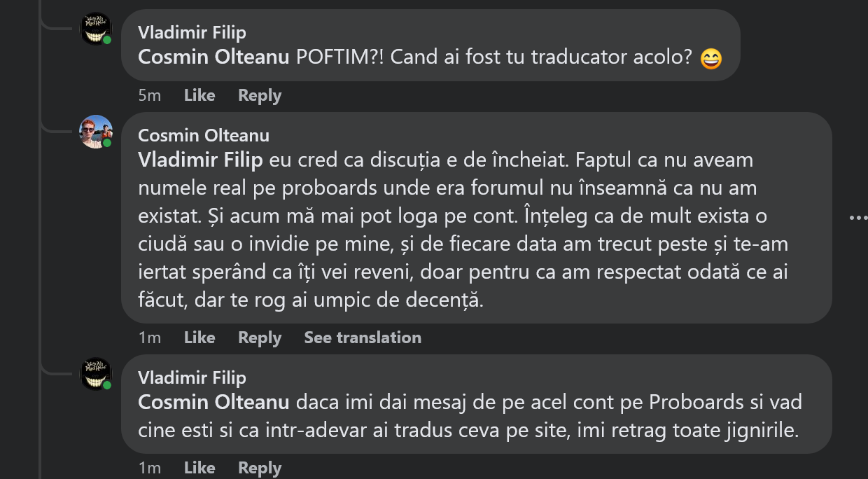
Task: Like Cosmin Olteanu's long comment
Action: (199, 338)
